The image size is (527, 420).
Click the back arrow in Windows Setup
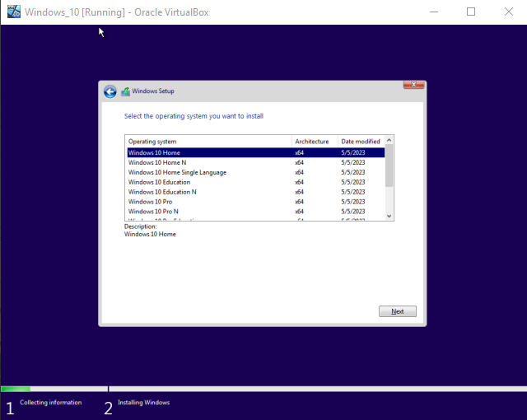(x=110, y=91)
